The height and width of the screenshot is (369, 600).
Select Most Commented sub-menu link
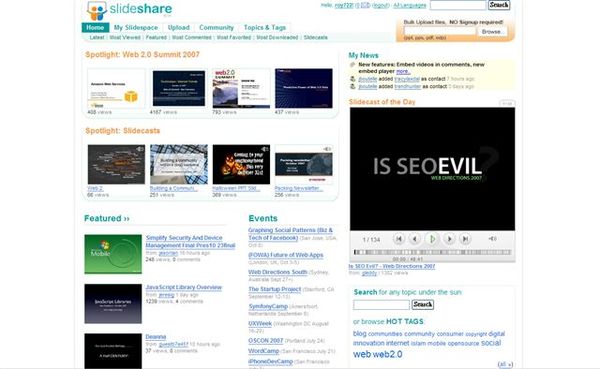pos(192,38)
